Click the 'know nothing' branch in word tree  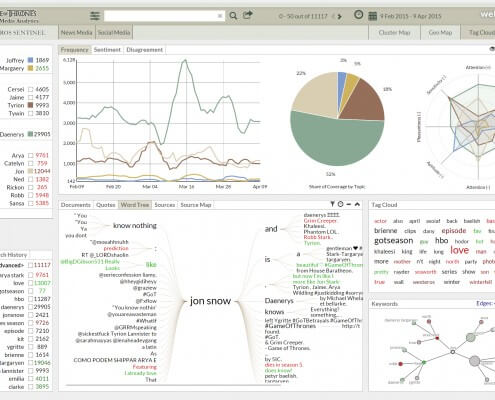[135, 226]
